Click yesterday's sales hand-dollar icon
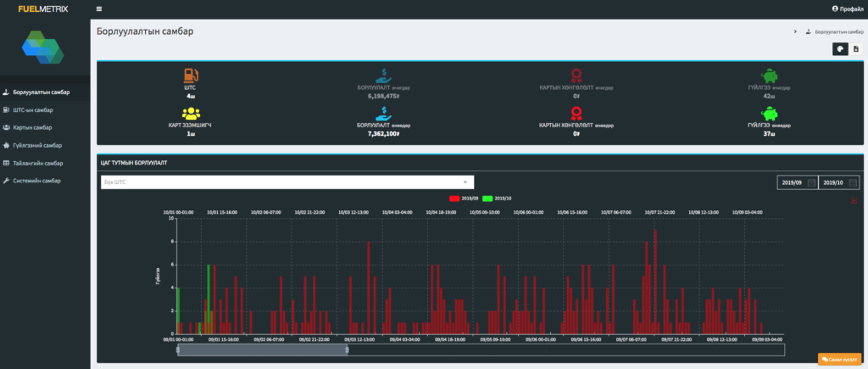The width and height of the screenshot is (868, 369). click(384, 75)
